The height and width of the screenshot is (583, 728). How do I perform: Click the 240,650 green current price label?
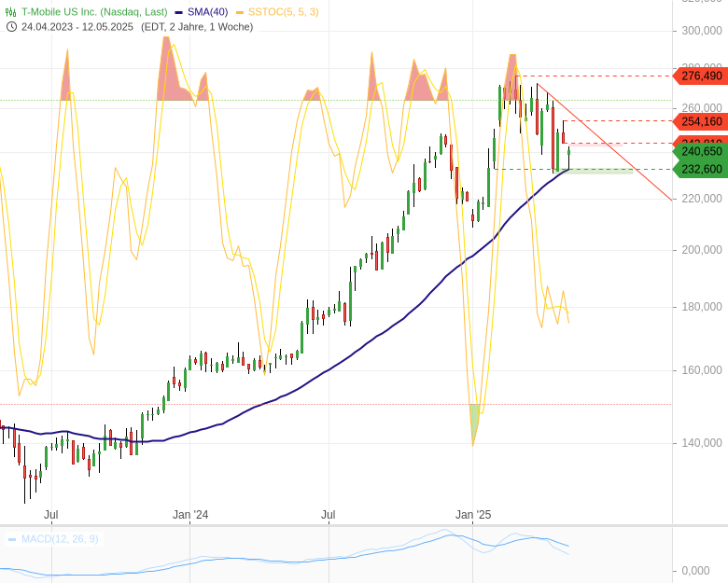click(x=701, y=151)
